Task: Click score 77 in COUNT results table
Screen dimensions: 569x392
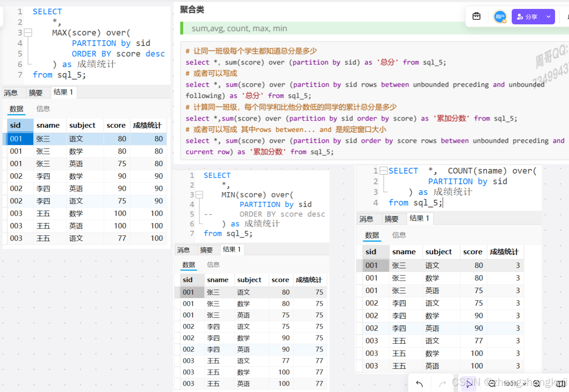Action: (473, 341)
